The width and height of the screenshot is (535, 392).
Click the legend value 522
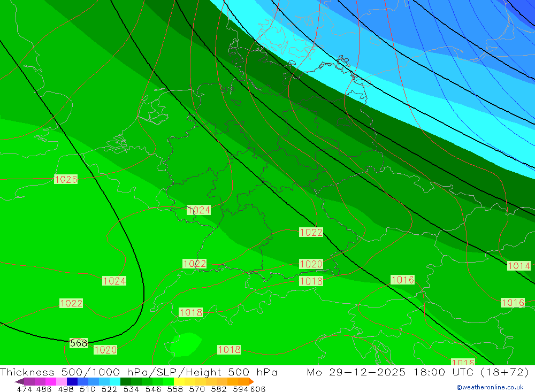[x=109, y=389]
